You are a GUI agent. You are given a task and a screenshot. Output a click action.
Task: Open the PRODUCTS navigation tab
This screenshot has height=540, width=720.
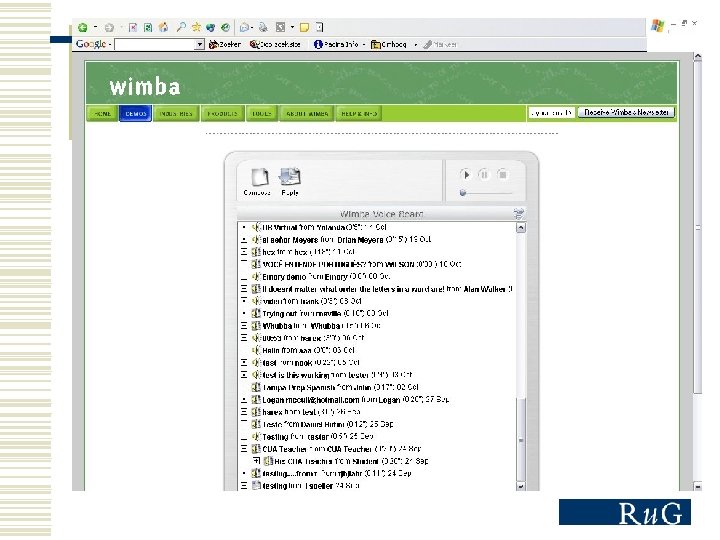(x=222, y=113)
